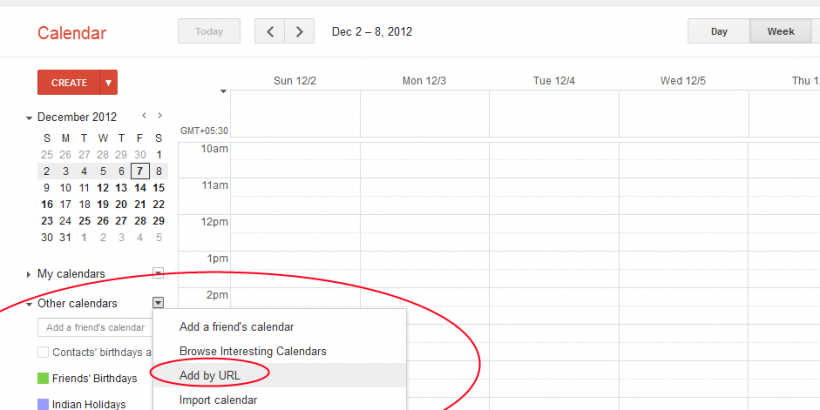Collapse the Other calendars section
Screen dimensions: 820x410
[x=29, y=304]
